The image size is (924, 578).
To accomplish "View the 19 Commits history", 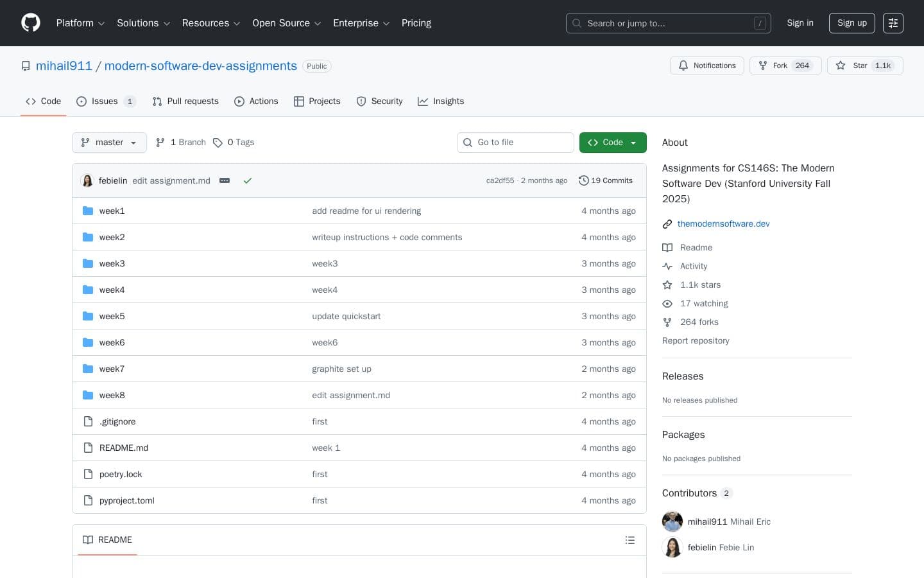I will click(x=606, y=181).
